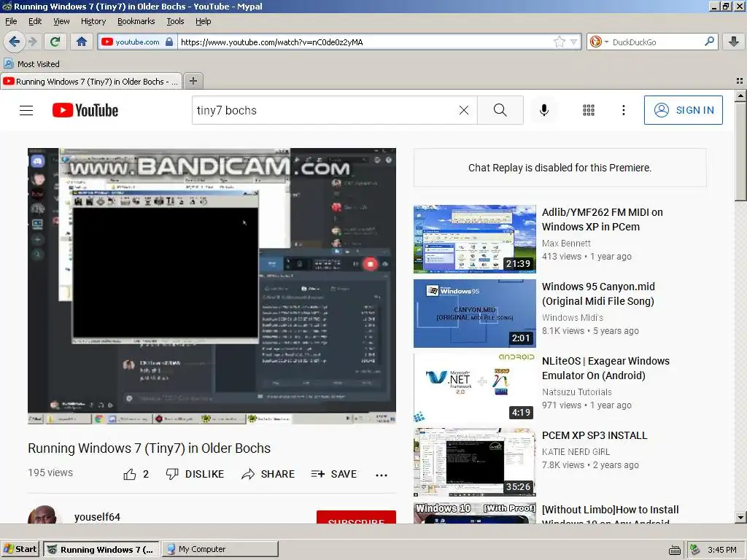Screen dimensions: 747x560
Task: Clear the YouTube search with the X
Action: tap(463, 111)
